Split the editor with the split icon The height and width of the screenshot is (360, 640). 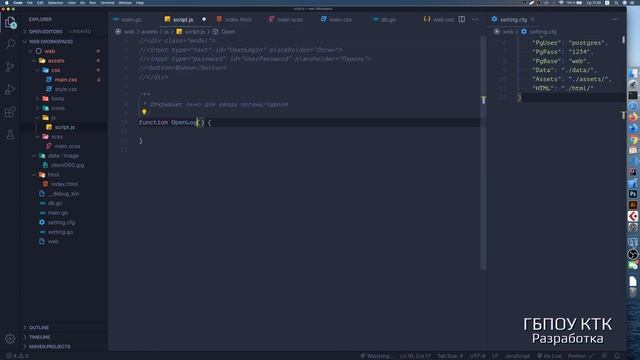462,19
